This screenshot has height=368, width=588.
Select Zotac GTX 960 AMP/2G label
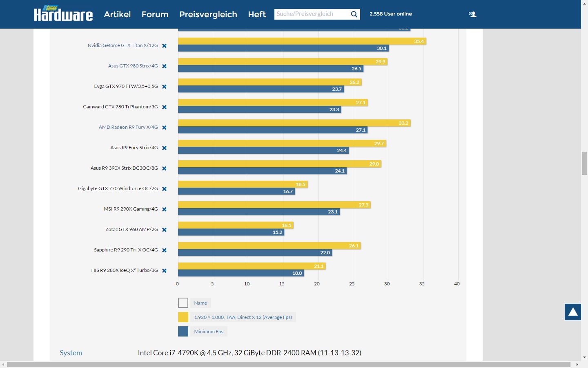point(131,229)
